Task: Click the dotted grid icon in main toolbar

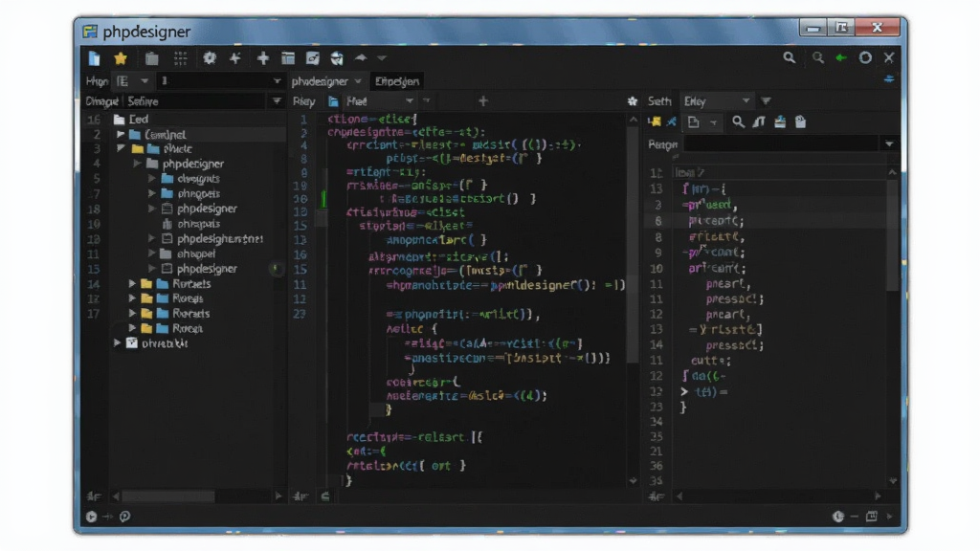Action: click(x=181, y=58)
